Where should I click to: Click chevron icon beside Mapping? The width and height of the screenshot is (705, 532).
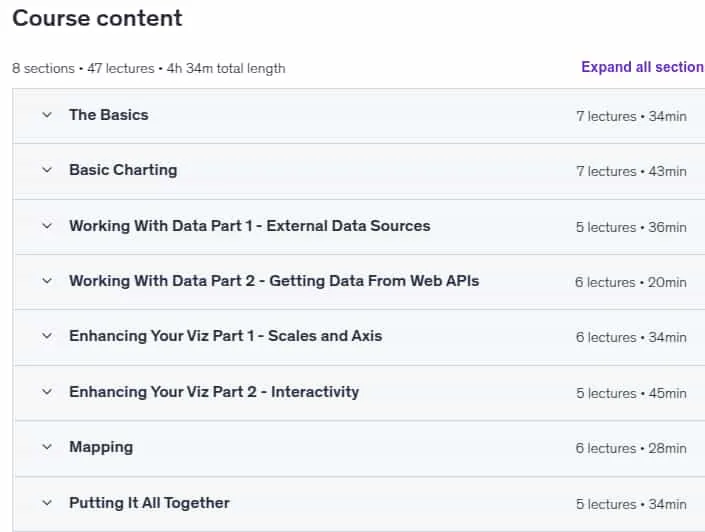coord(47,447)
